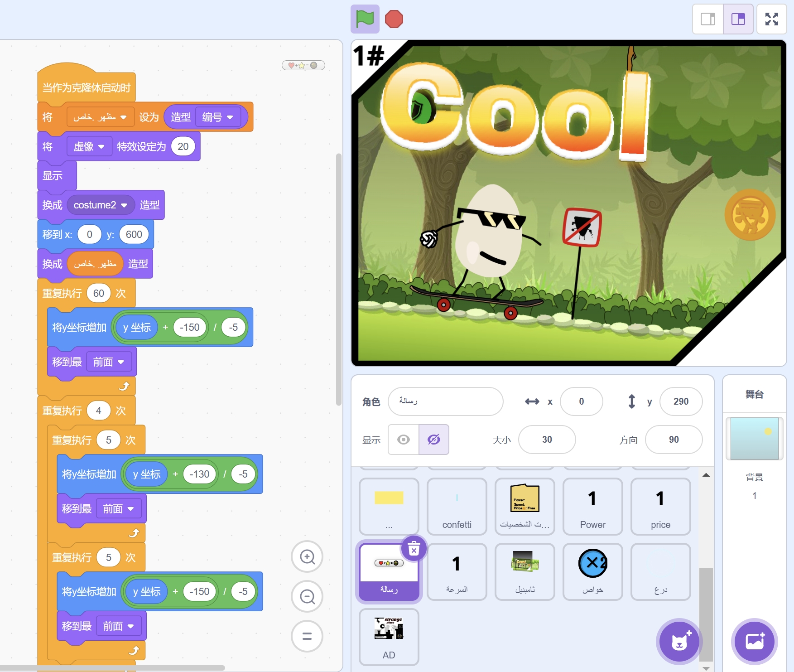Switch to small stage layout
Screen dimensions: 794x672
(x=708, y=19)
